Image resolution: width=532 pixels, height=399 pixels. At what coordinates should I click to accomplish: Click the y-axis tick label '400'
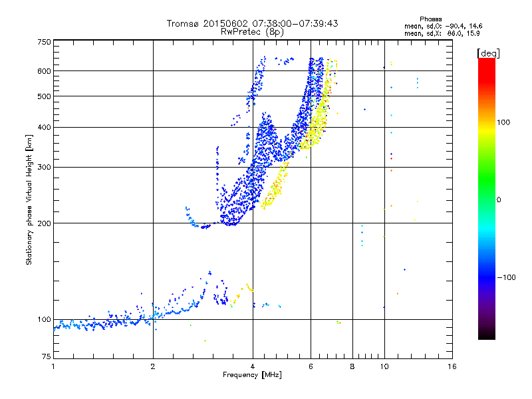point(45,128)
